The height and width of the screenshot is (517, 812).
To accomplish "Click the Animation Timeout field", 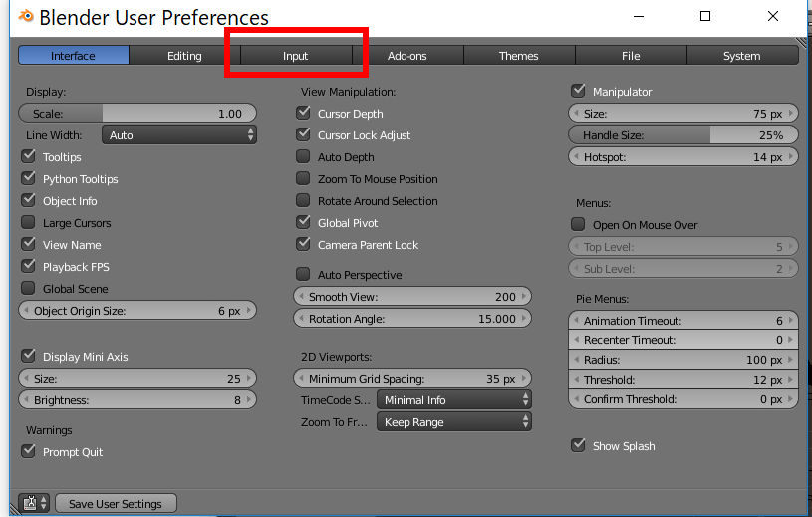I will tap(683, 321).
